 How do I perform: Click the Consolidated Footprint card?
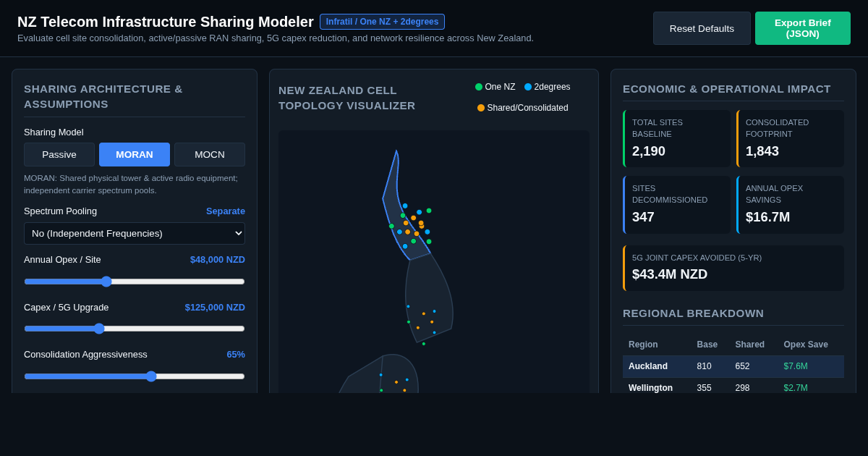[x=790, y=138]
